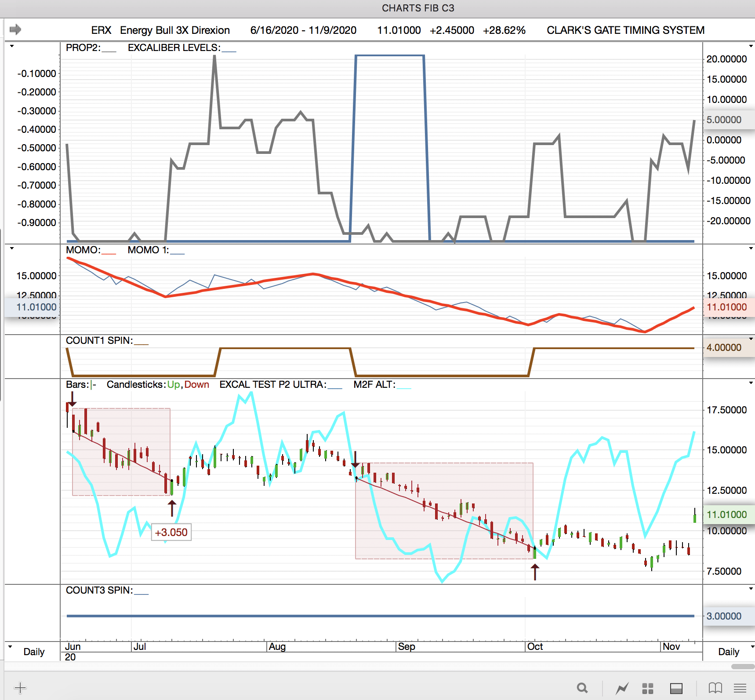Click the ERX ticker symbol
This screenshot has width=755, height=700.
coord(101,30)
